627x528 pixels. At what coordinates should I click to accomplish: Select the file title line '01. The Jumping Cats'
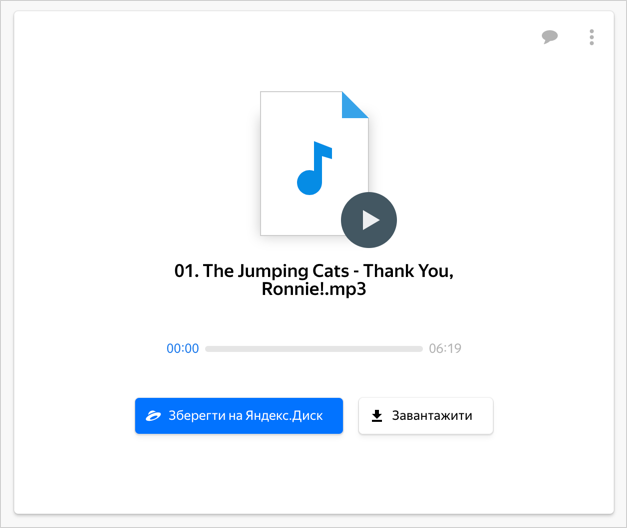coord(262,271)
